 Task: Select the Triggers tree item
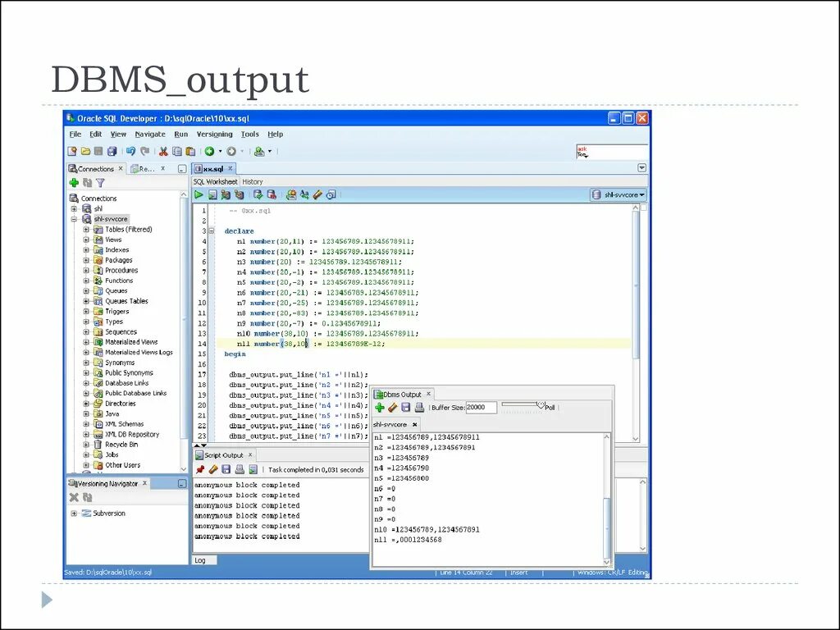(x=116, y=311)
